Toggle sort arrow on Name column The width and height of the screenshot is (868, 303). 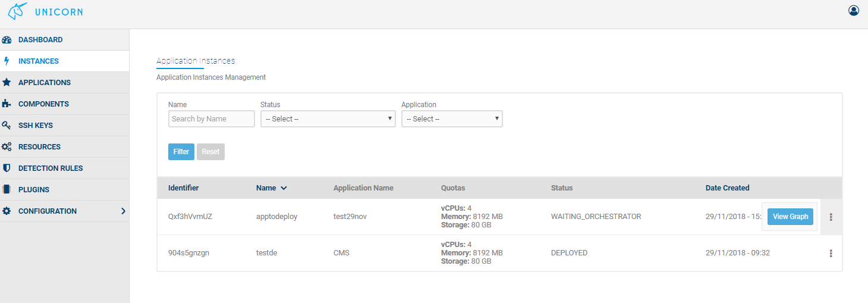click(x=284, y=188)
